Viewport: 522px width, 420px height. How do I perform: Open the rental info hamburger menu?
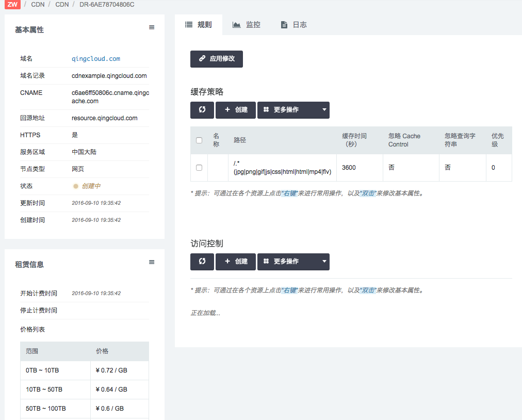click(x=152, y=262)
